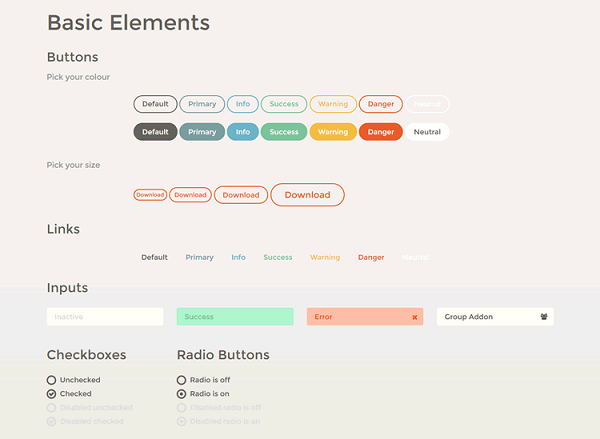Click the group icon in Group Addon field
600x439 pixels.
point(544,317)
